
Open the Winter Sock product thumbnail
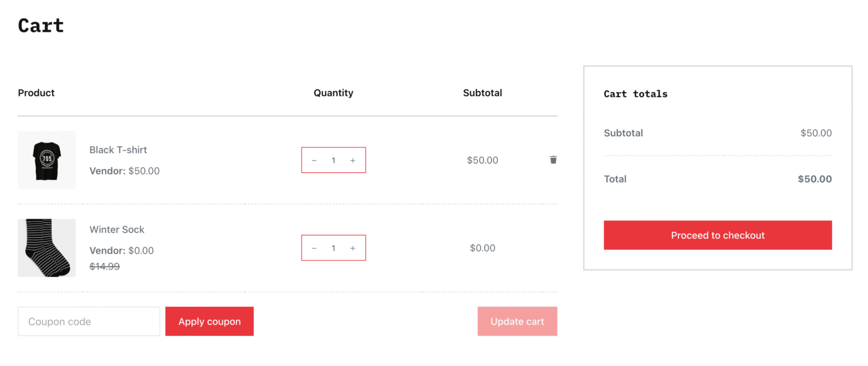[47, 247]
